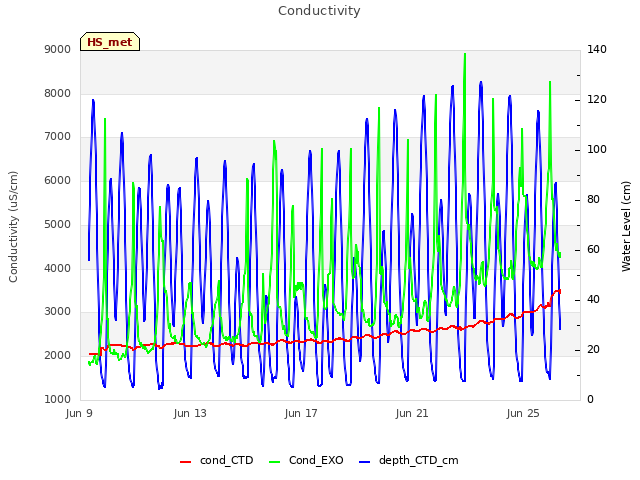
Task: Click the Jun 17 x-axis tick label
Action: (x=301, y=413)
